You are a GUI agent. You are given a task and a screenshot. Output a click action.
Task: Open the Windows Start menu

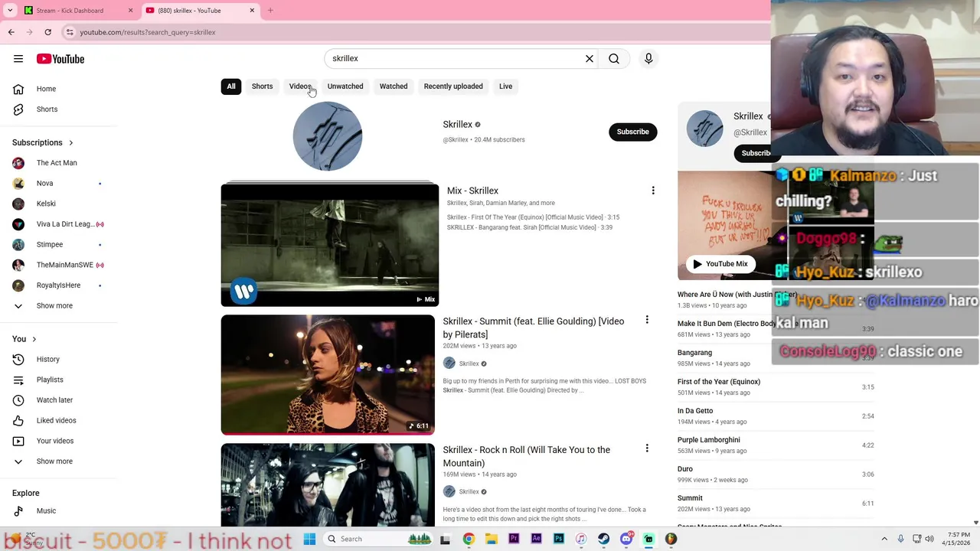coord(309,539)
